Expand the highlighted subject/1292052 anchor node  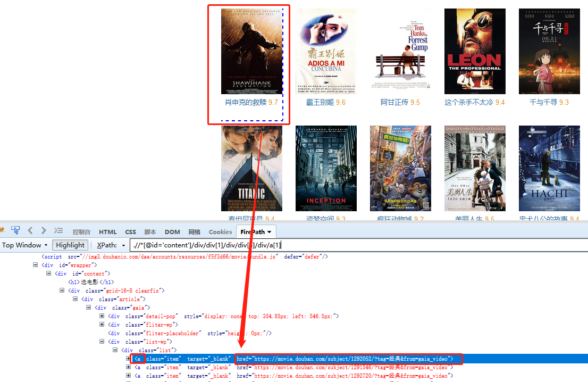128,359
